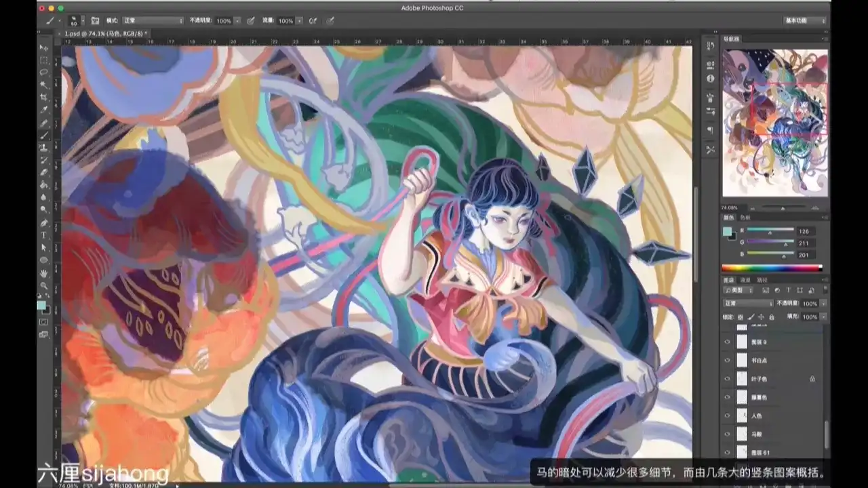Select the Move tool
868x488 pixels.
tap(43, 46)
